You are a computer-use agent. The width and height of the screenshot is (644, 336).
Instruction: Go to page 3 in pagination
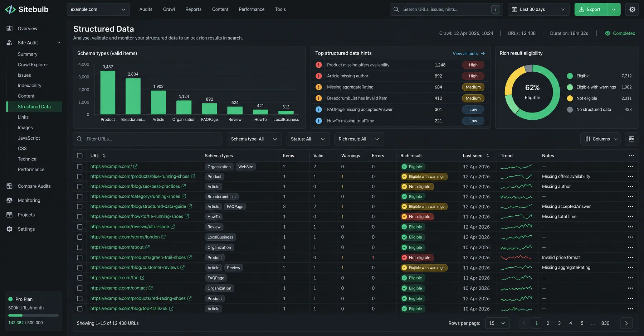click(x=559, y=323)
